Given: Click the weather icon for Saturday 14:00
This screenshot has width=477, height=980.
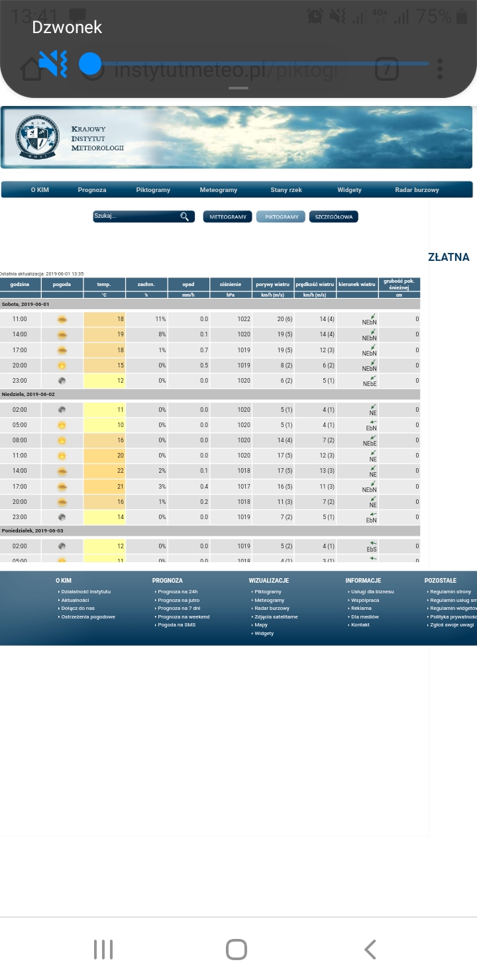Looking at the screenshot, I should 62,334.
